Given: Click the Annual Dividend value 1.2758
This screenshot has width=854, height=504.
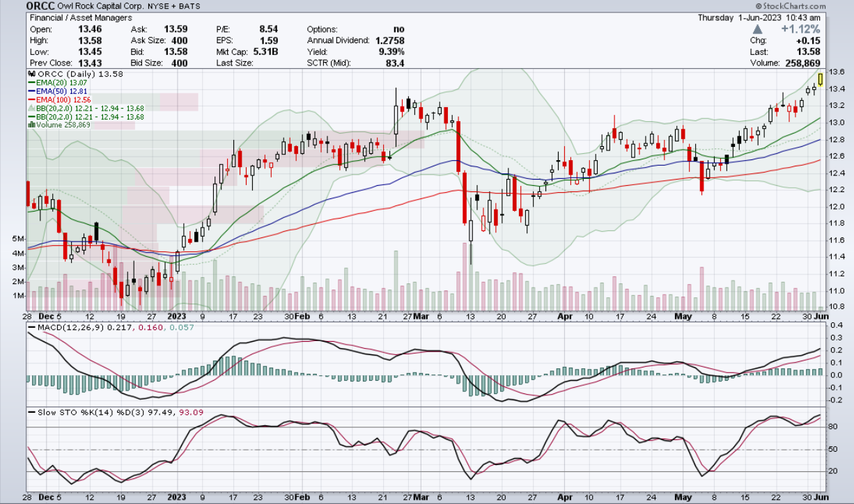Looking at the screenshot, I should tap(389, 40).
